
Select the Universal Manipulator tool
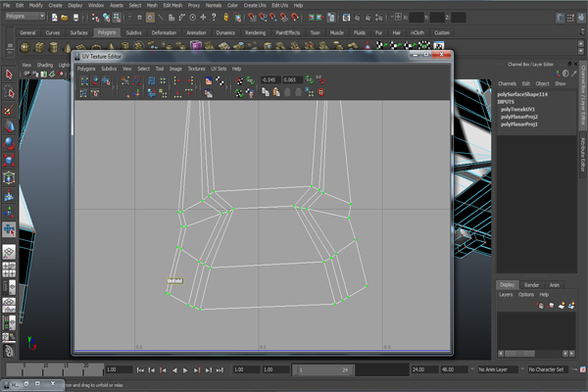pyautogui.click(x=9, y=177)
